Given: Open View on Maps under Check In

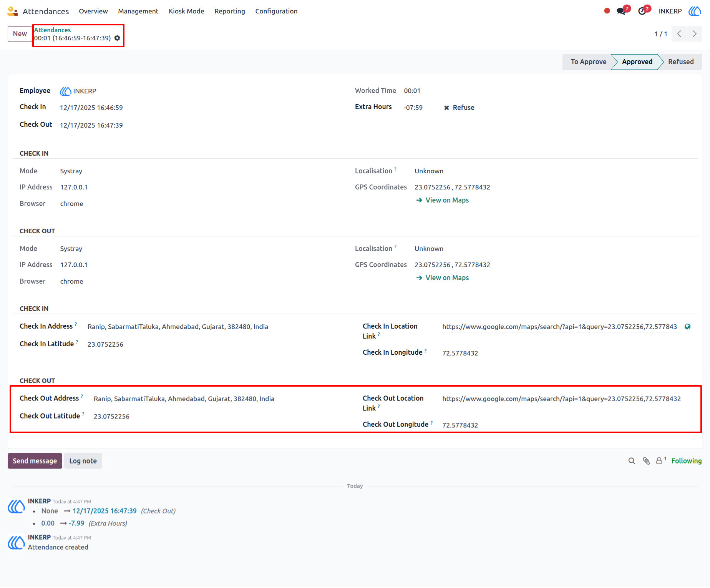Looking at the screenshot, I should tap(443, 200).
